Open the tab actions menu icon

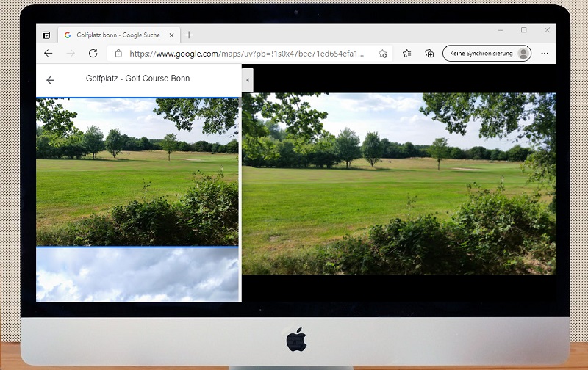pos(46,35)
